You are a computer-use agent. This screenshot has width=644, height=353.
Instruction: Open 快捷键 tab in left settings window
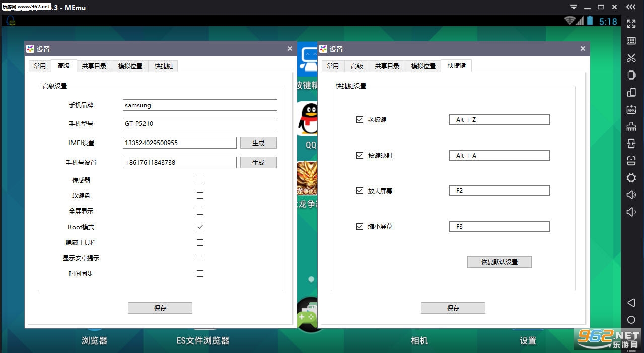[164, 66]
